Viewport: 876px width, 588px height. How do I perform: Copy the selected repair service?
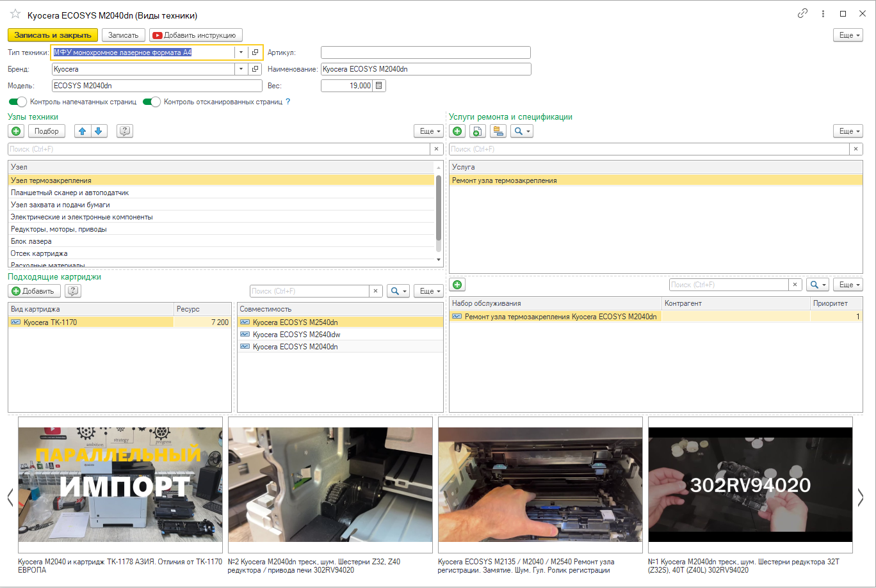click(x=477, y=131)
